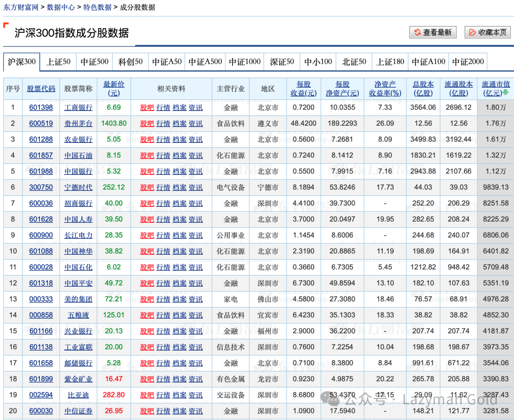Viewport: 514px width, 420px height.
Task: Switch to the 中证A500 tab
Action: (x=205, y=61)
